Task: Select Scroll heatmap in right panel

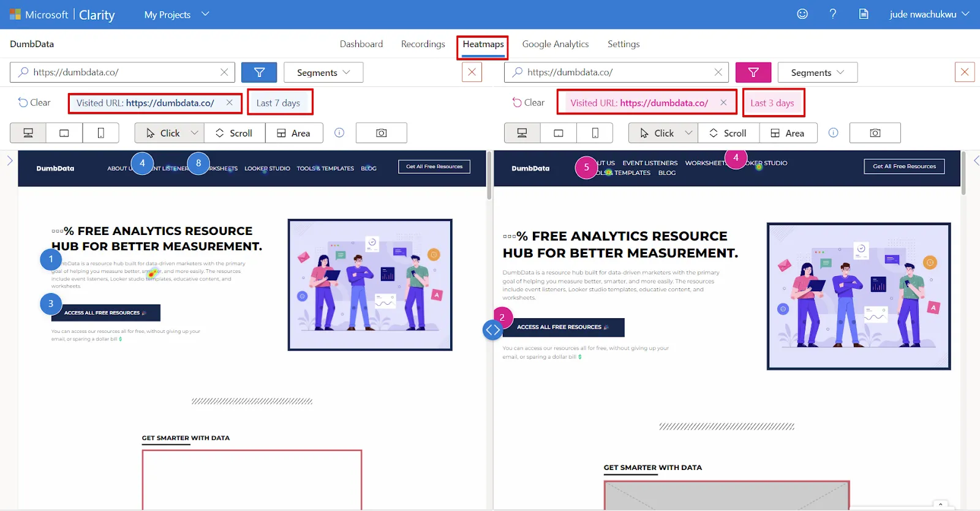Action: [728, 133]
